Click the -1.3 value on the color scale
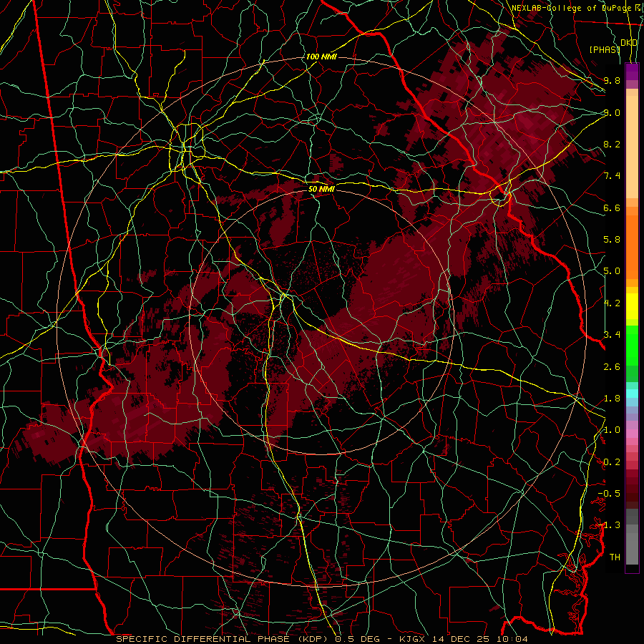Screen dimensions: 644x644 point(609,525)
